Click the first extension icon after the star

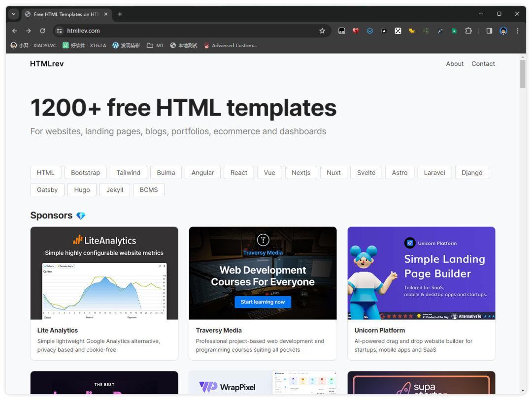pyautogui.click(x=342, y=31)
